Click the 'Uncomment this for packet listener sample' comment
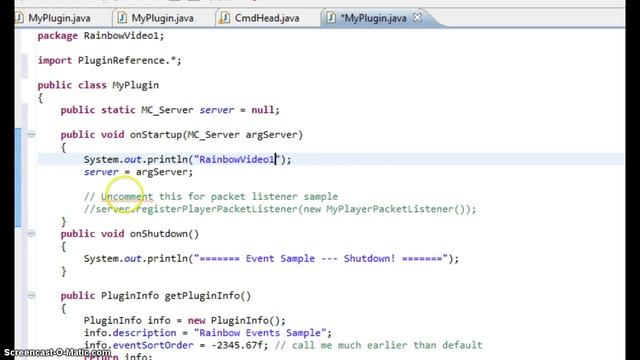 coord(211,196)
